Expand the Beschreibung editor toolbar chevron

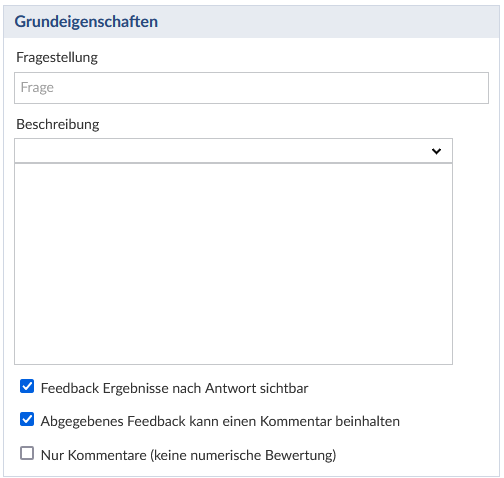pos(436,151)
